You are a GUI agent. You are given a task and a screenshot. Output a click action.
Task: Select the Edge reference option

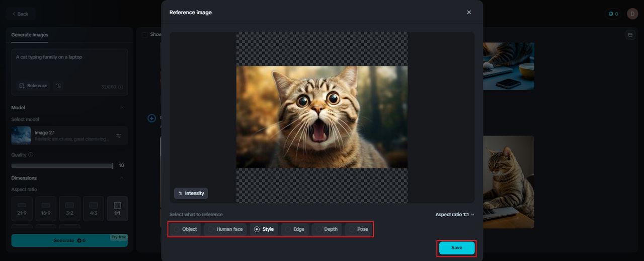(295, 229)
